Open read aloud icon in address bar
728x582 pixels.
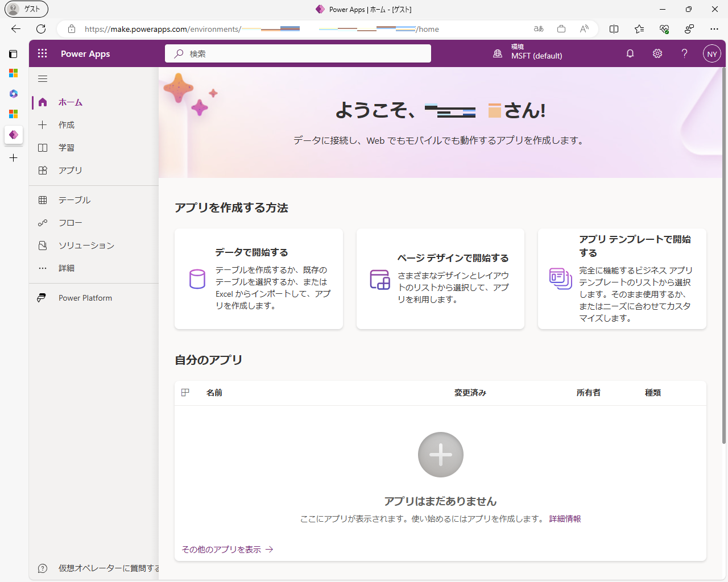(x=584, y=29)
